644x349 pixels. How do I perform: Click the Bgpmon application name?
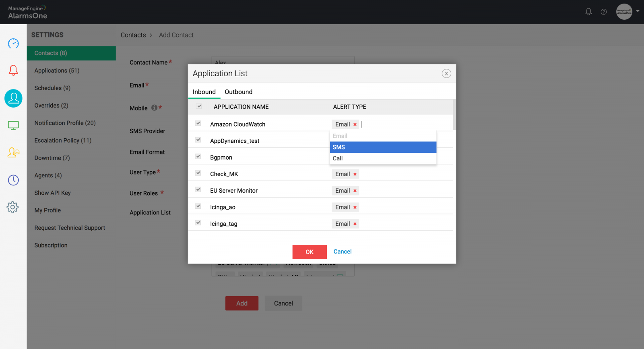tap(221, 158)
